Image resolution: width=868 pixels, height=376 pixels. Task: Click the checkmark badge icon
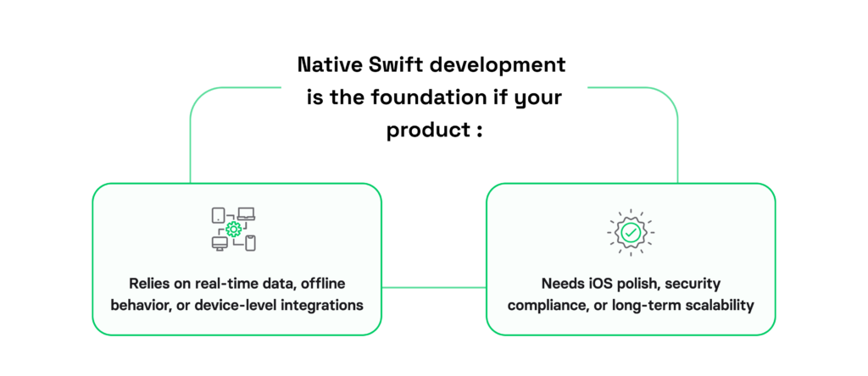pos(631,232)
